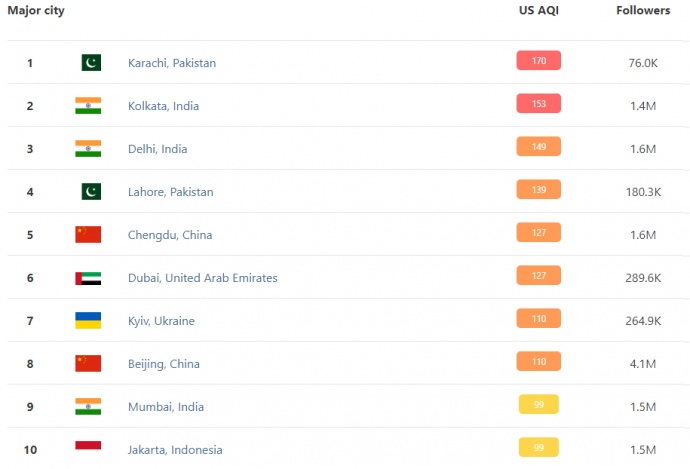Click Mumbai's yellow AQI badge 99

539,405
